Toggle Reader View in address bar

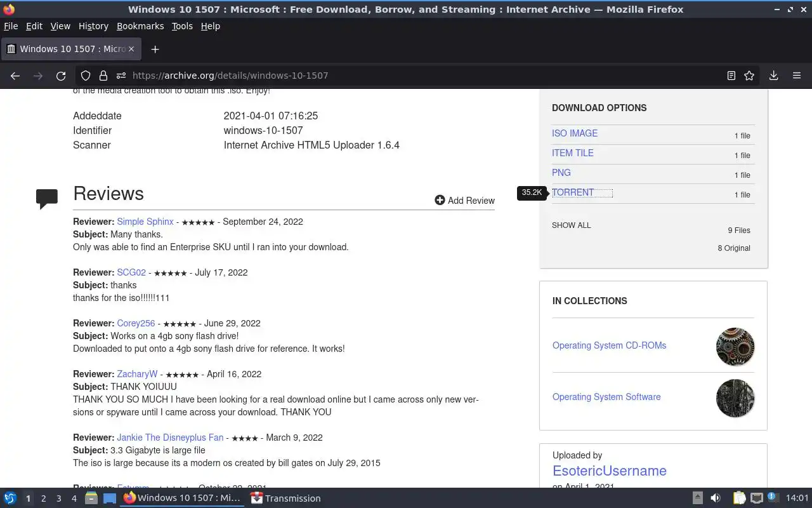click(x=731, y=76)
